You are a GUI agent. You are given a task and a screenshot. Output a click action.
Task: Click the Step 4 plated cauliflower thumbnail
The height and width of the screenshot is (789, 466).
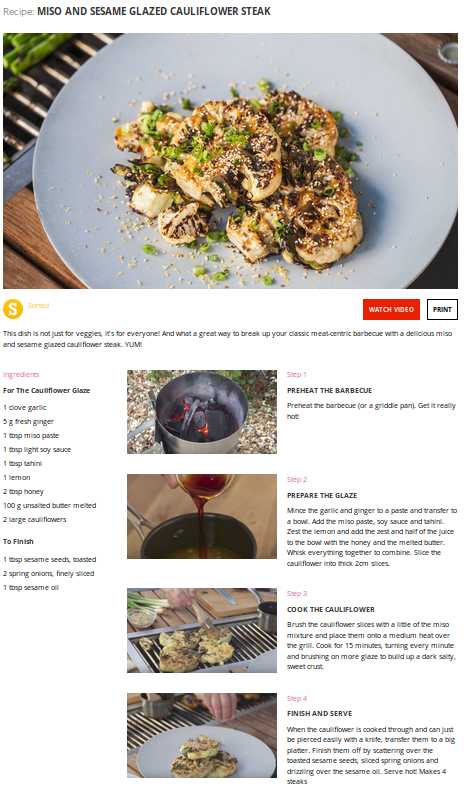pos(202,735)
